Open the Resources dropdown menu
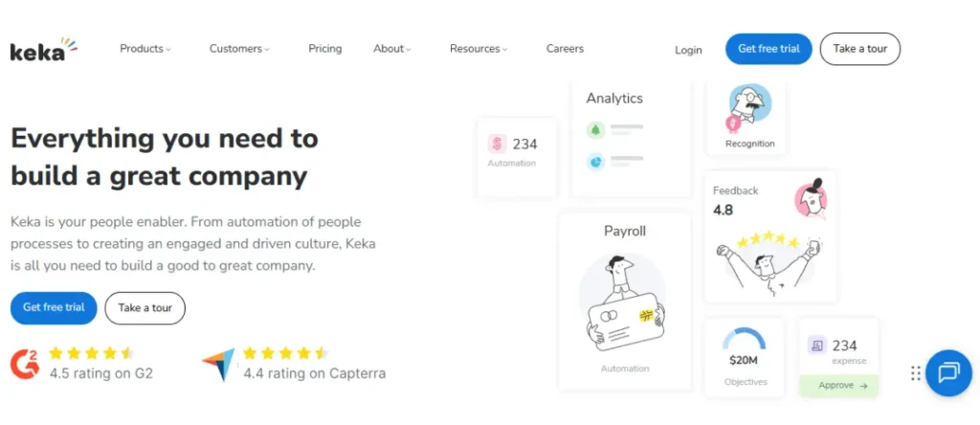 click(x=479, y=49)
